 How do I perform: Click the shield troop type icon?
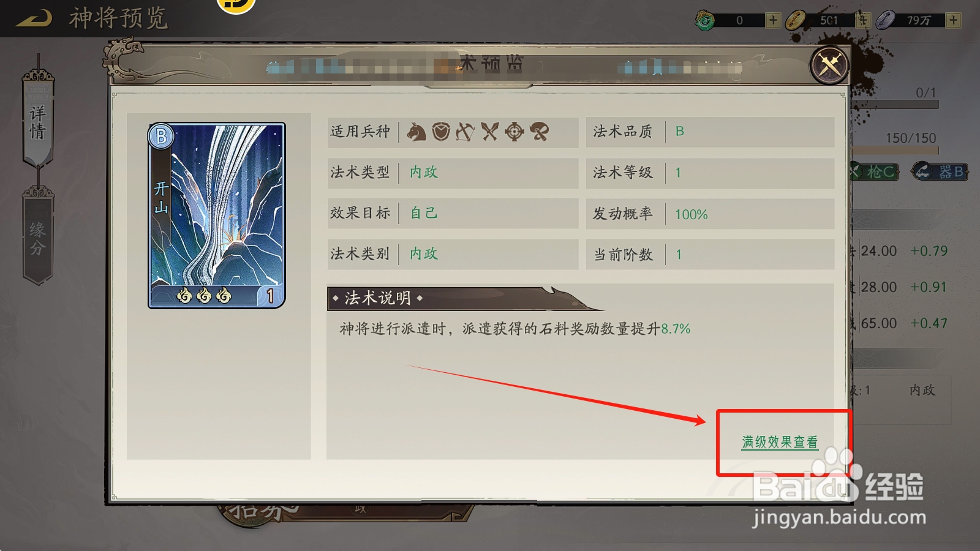coord(441,132)
